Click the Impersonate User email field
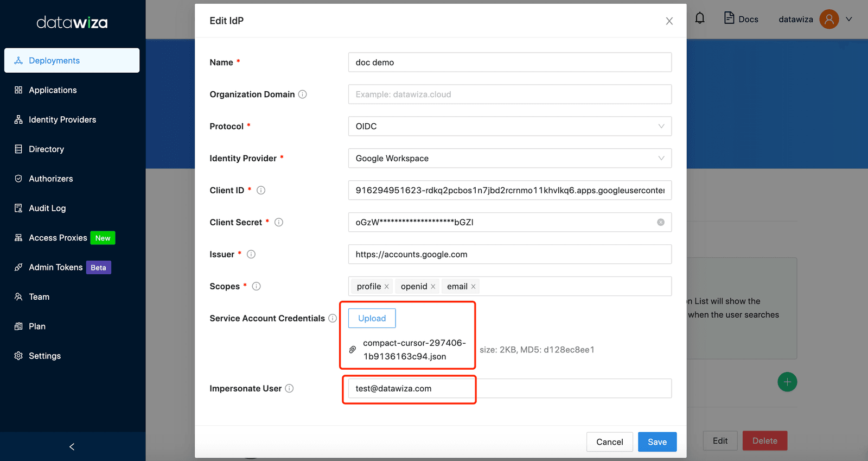Viewport: 868px width, 461px height. 510,388
